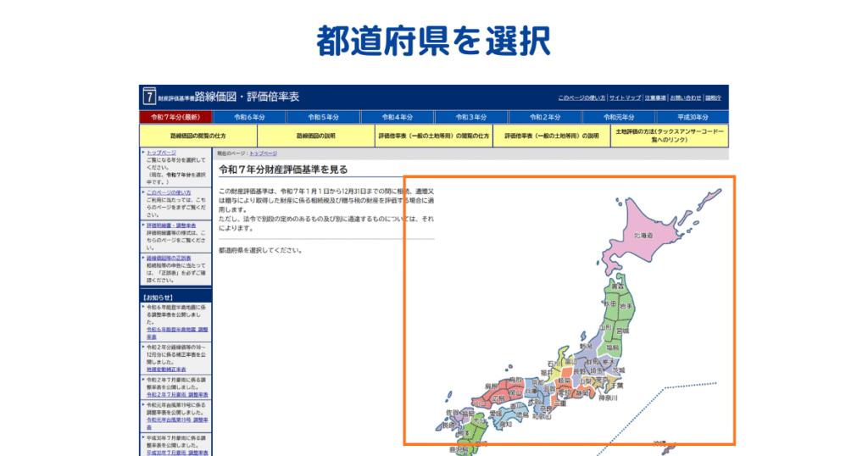Select the 令和7年分(最新) tab
The height and width of the screenshot is (456, 868).
(x=175, y=117)
